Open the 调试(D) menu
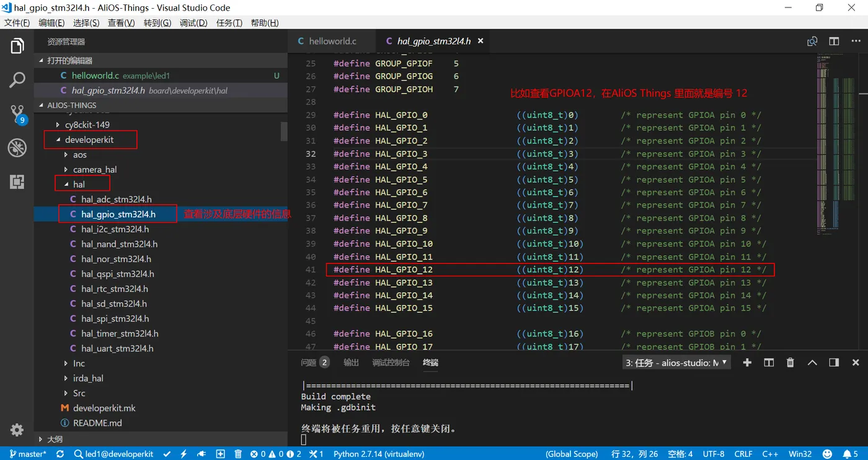Viewport: 868px width, 460px height. click(x=193, y=23)
